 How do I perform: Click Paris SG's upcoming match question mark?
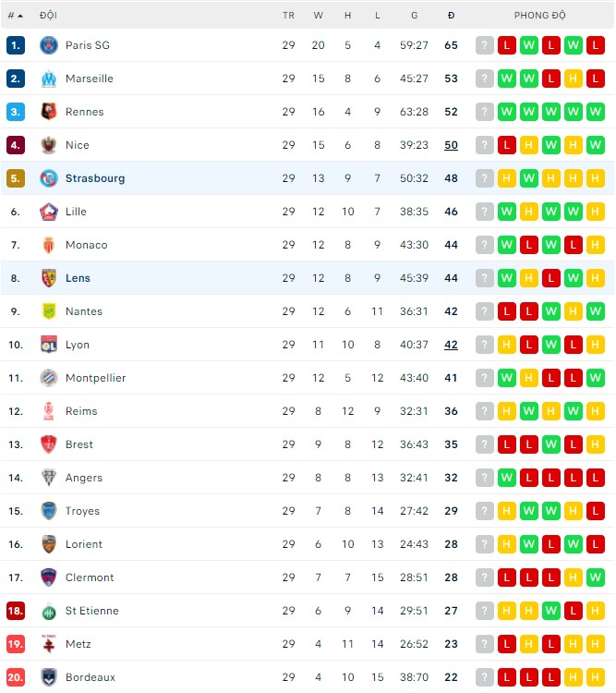484,45
